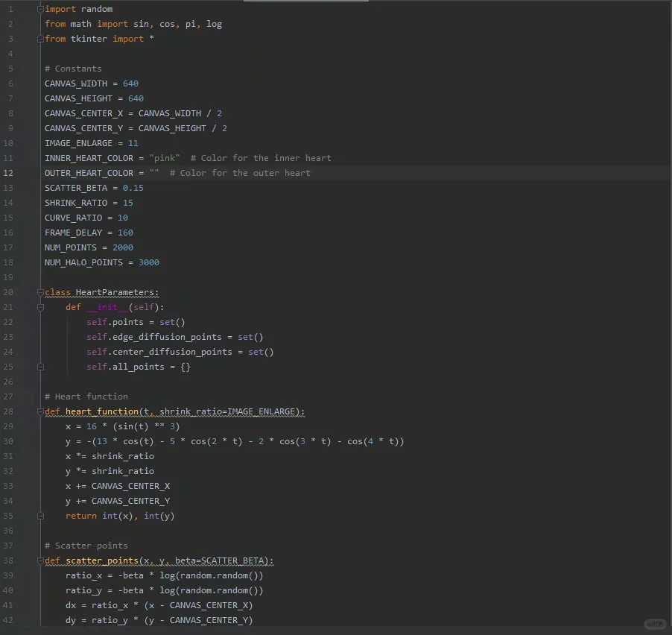672x635 pixels.
Task: Click the class name HeartParameters
Action: (x=115, y=292)
